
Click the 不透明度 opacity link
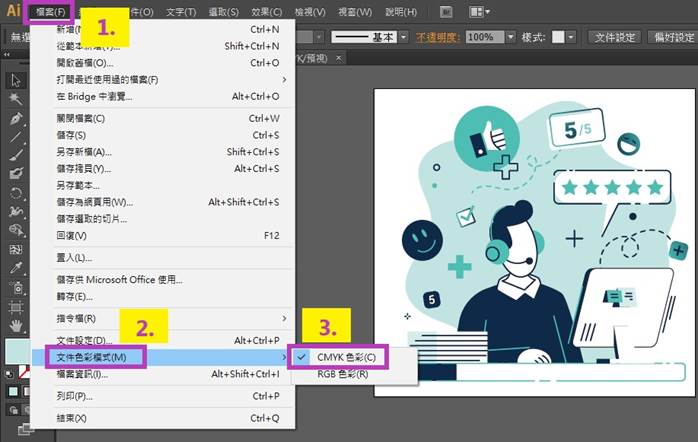coord(436,37)
